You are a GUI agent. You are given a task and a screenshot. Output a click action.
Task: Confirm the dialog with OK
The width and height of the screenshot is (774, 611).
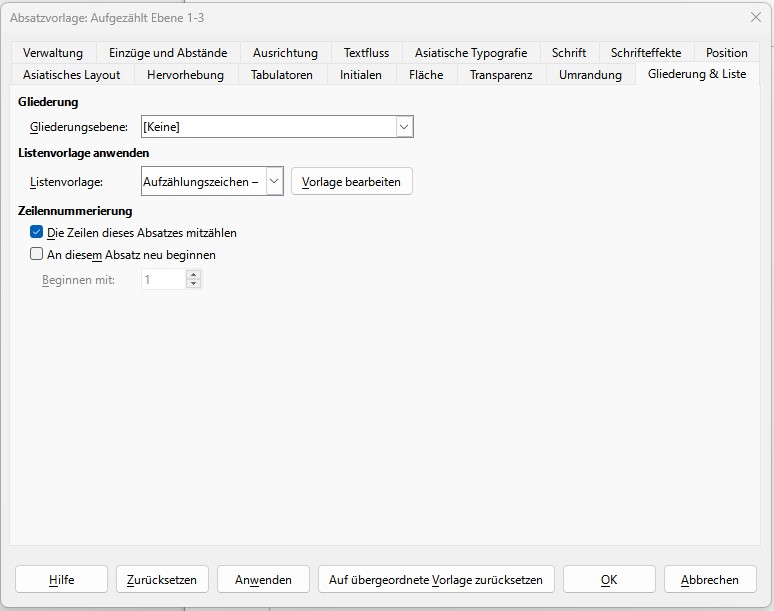point(609,579)
